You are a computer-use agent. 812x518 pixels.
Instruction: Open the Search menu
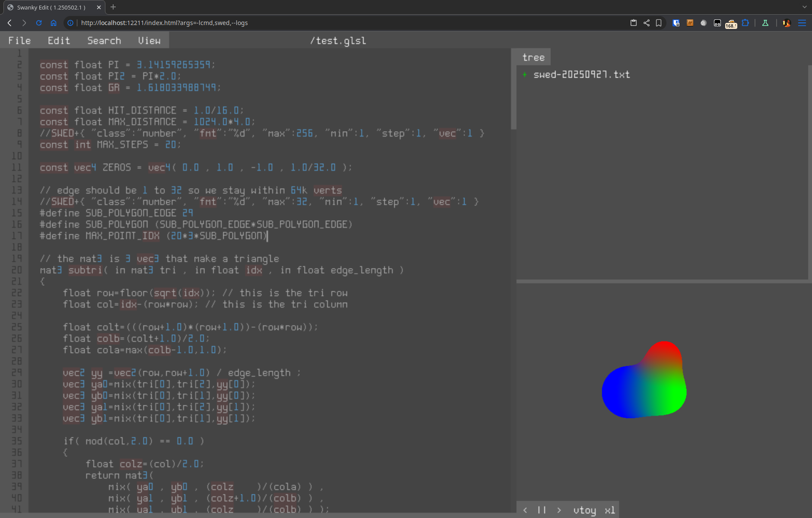(x=104, y=41)
